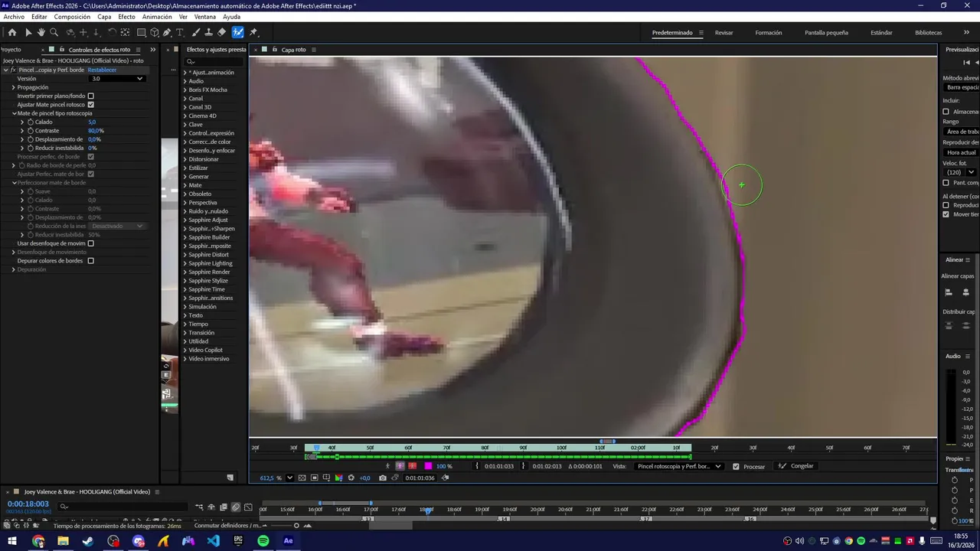Open Steam from the taskbar
This screenshot has height=551, width=980.
tap(88, 541)
